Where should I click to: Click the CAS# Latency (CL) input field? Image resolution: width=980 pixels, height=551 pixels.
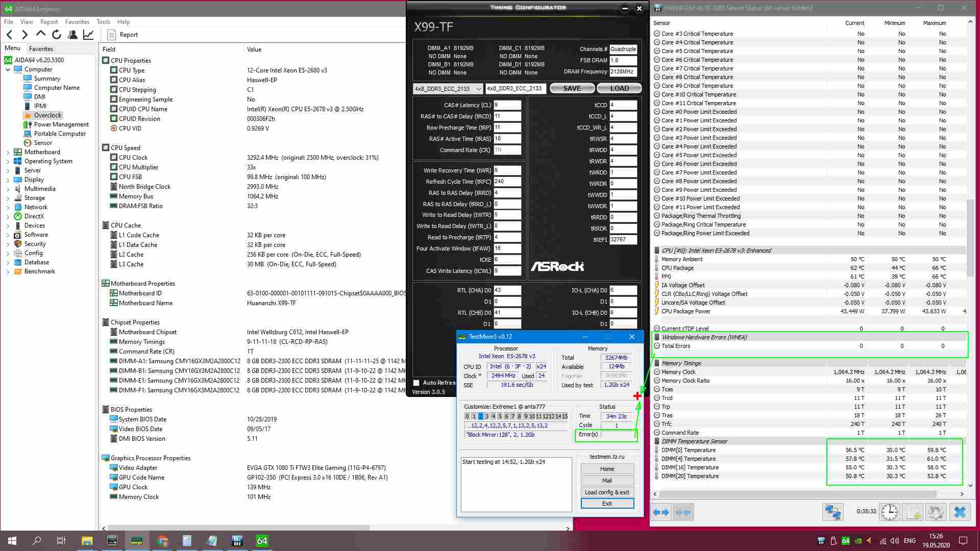(x=507, y=105)
